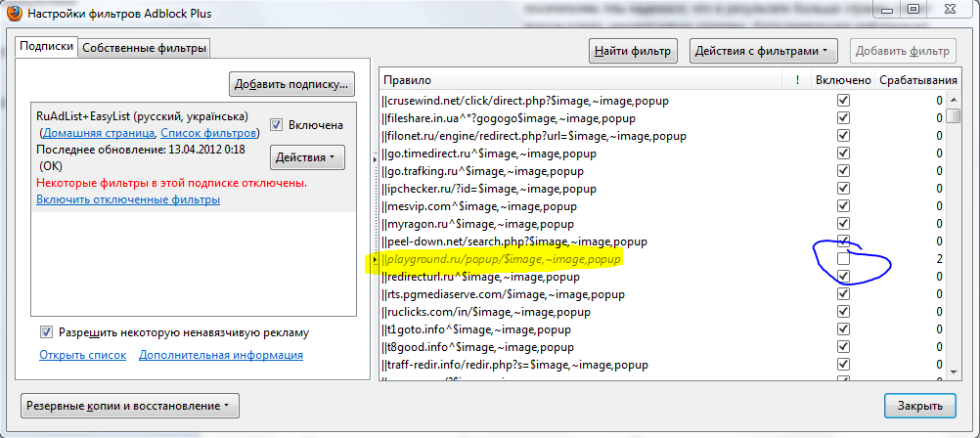Screen dimensions: 980x438
Task: Click the Открыть список link
Action: [x=82, y=355]
